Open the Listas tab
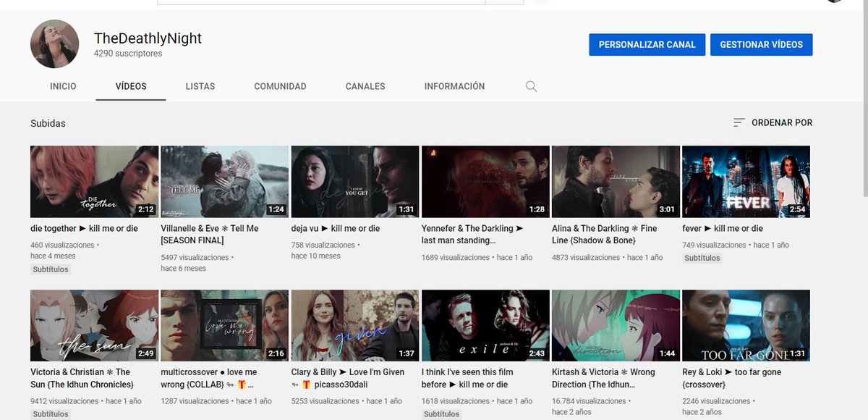The width and height of the screenshot is (868, 420). point(200,86)
